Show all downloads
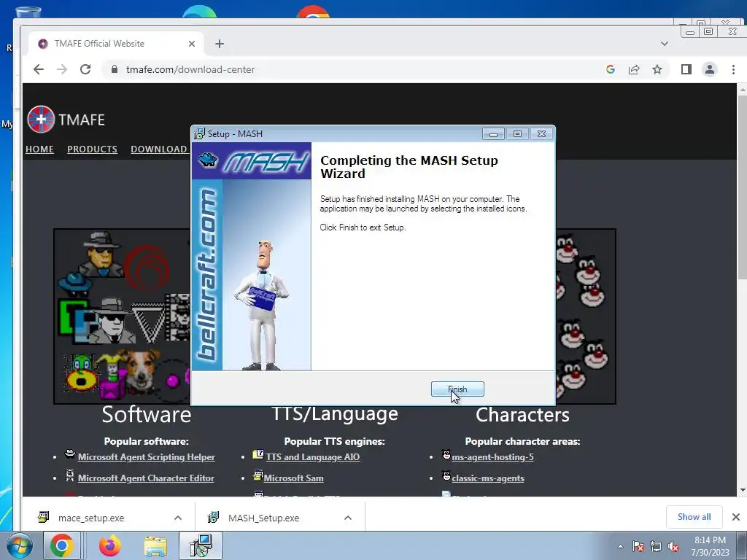This screenshot has height=560, width=747. [x=694, y=517]
